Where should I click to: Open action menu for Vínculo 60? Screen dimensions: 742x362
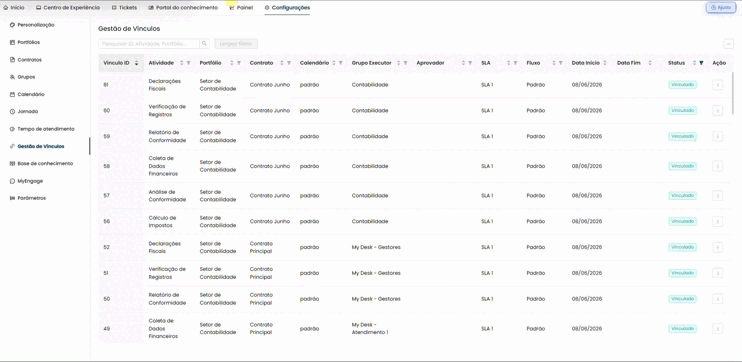pos(717,110)
